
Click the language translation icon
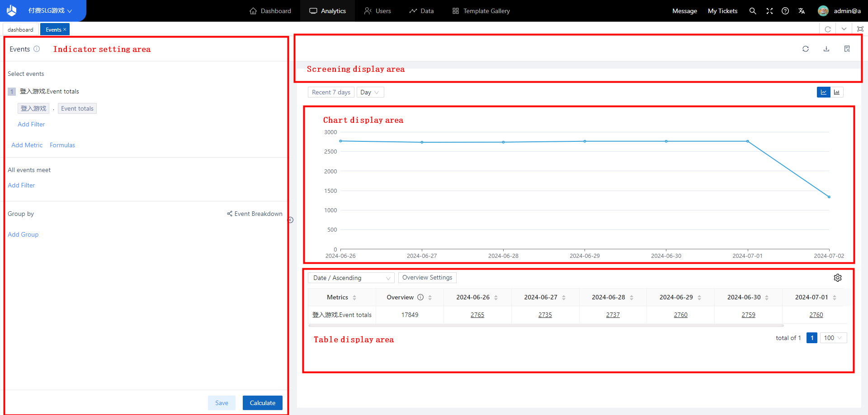[x=801, y=11]
